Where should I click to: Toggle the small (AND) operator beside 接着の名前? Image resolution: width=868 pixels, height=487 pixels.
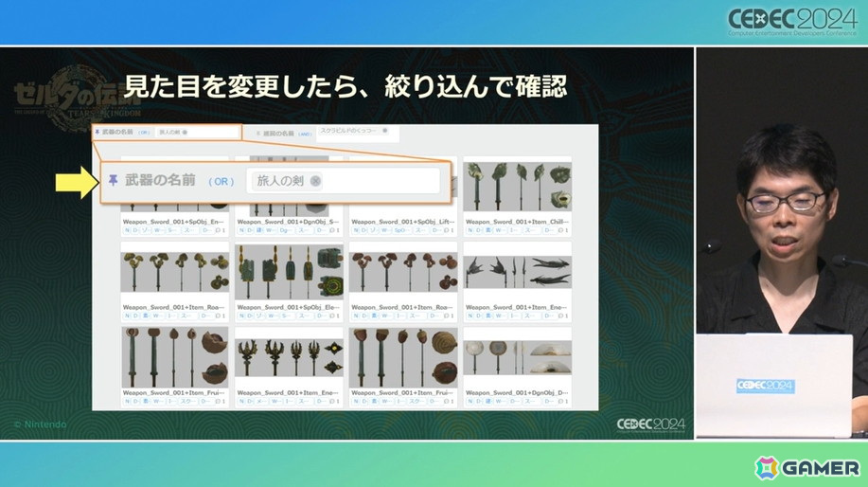pos(305,134)
